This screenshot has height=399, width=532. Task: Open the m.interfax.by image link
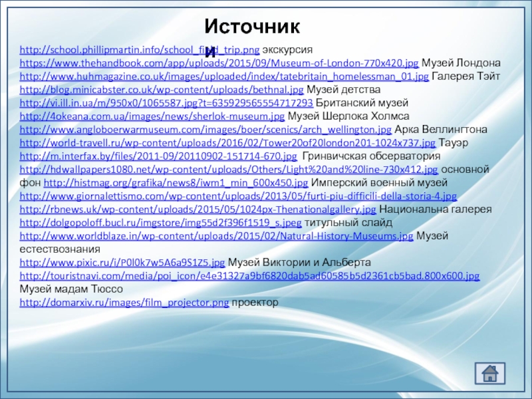click(158, 156)
